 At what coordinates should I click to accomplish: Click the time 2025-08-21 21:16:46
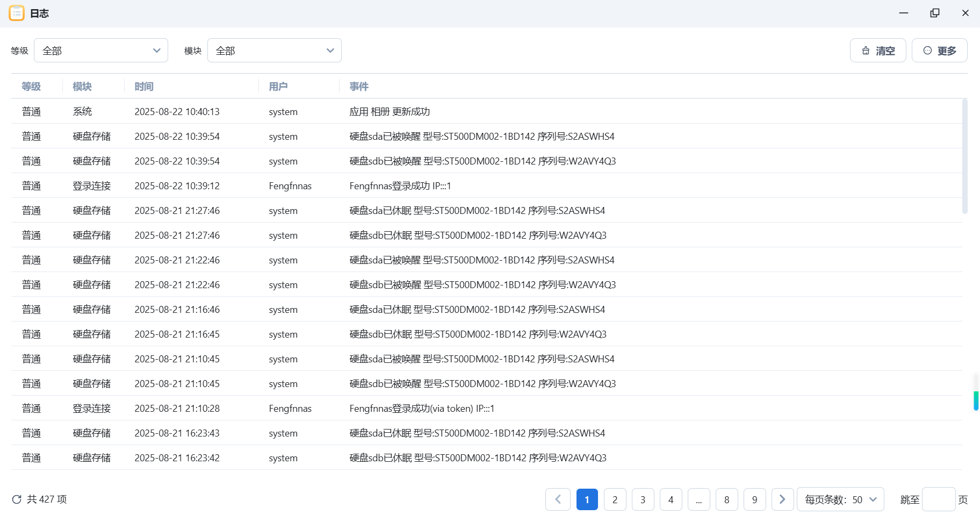coord(177,310)
